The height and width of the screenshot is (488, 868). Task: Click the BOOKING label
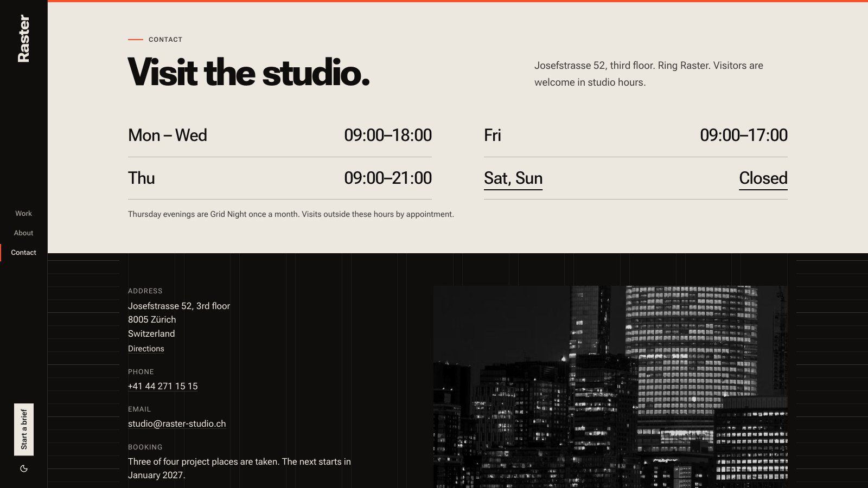145,447
